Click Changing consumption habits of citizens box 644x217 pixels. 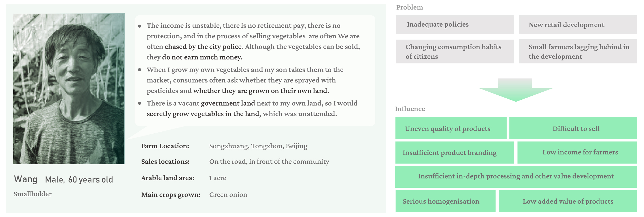(x=455, y=51)
